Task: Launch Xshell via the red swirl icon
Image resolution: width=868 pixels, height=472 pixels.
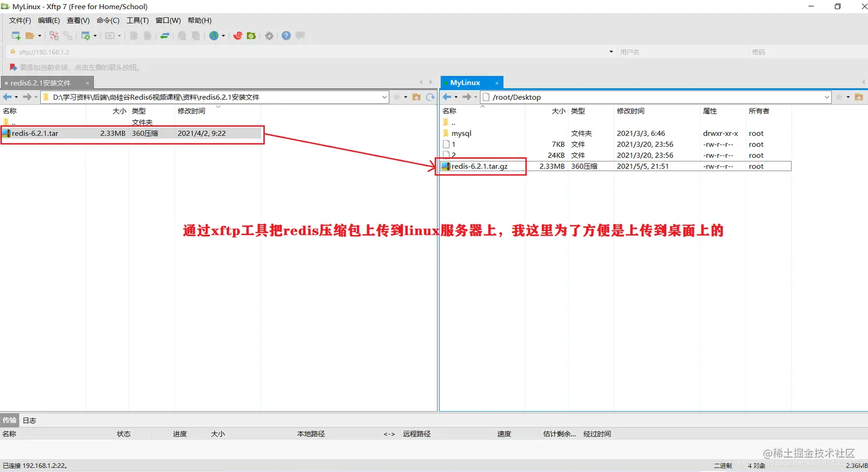Action: click(237, 36)
